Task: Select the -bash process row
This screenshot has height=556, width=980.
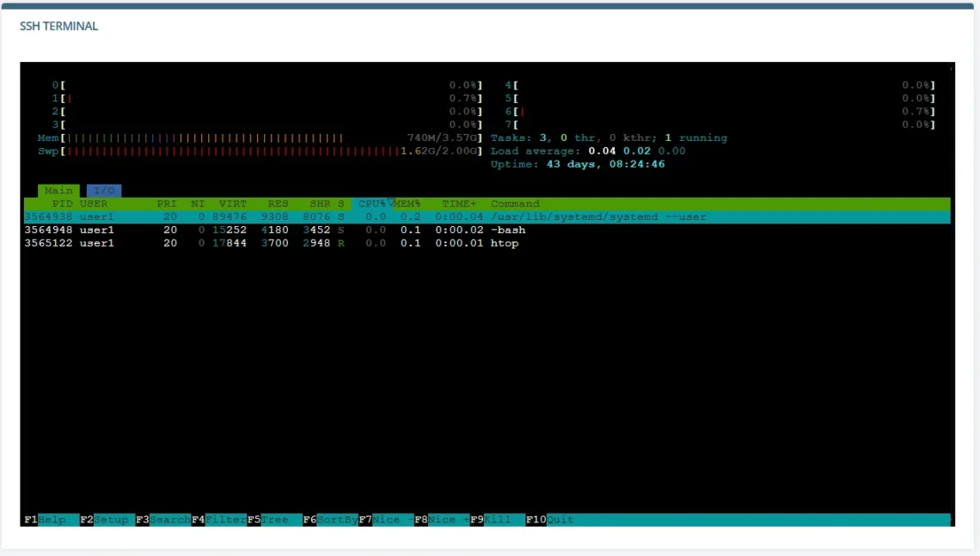Action: pyautogui.click(x=258, y=229)
